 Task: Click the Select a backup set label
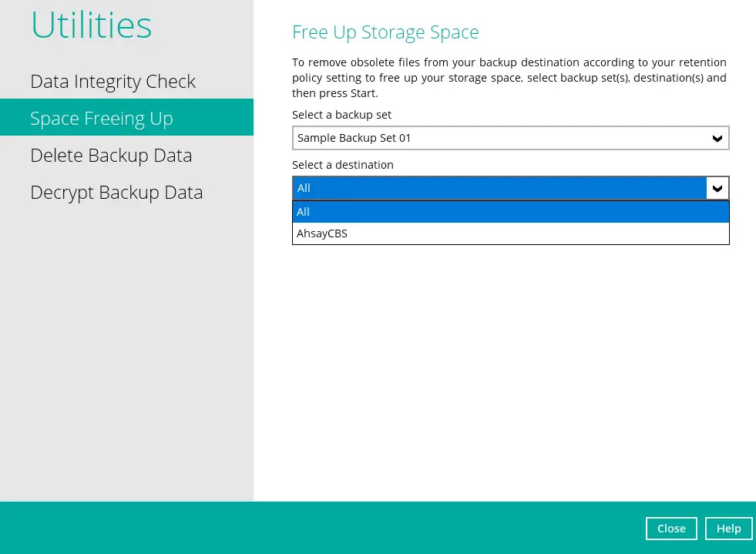click(x=341, y=115)
